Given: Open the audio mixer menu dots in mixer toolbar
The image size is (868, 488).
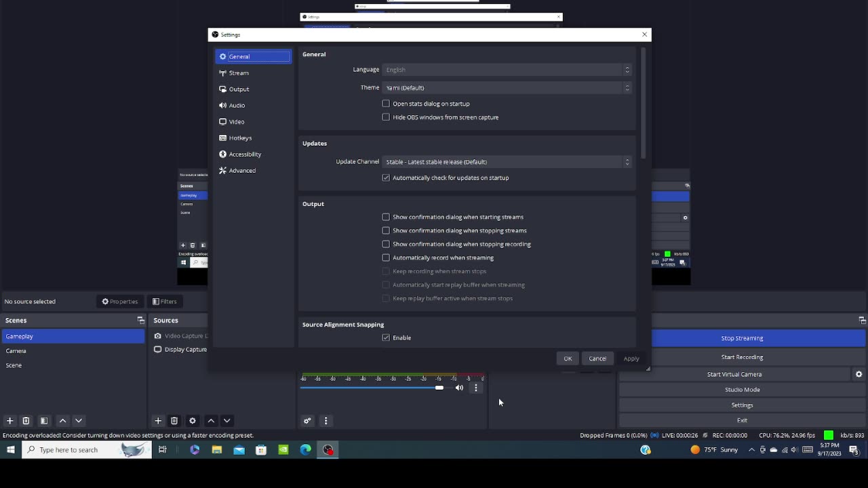Looking at the screenshot, I should click(325, 421).
